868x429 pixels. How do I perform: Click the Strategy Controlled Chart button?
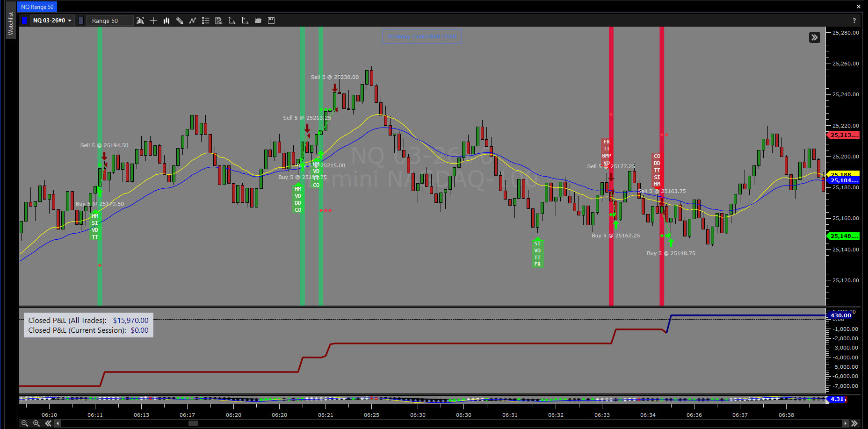tap(422, 36)
